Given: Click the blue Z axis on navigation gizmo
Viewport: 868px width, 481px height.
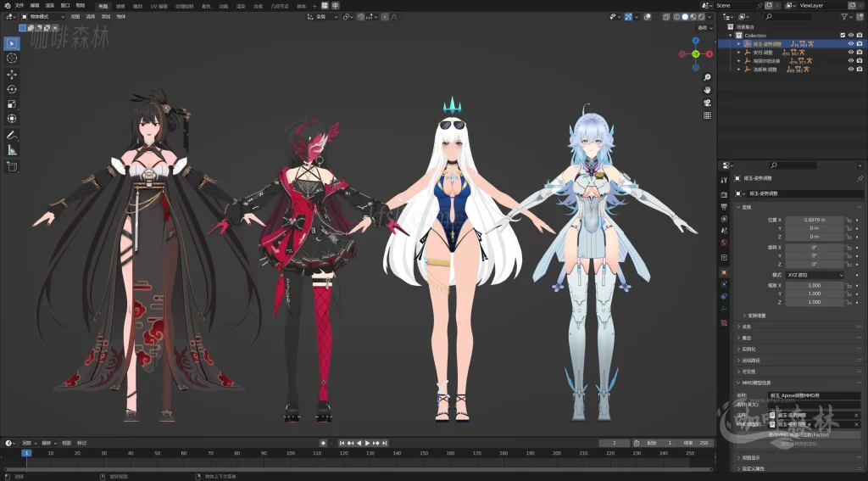Looking at the screenshot, I should (x=696, y=41).
